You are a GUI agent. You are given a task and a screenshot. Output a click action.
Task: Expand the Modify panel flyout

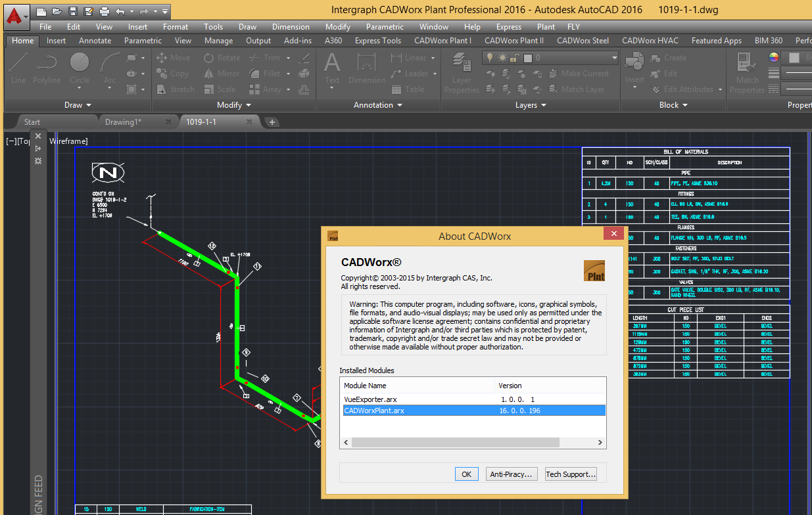click(234, 105)
